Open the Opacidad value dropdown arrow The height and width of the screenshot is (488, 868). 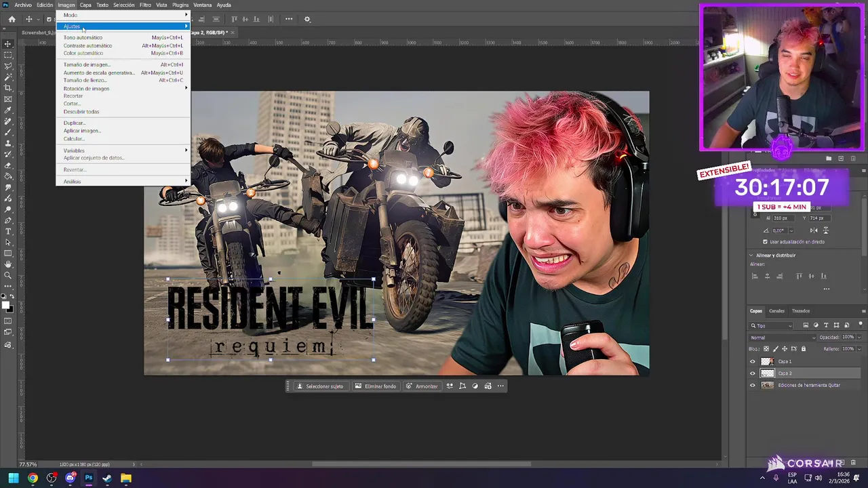click(x=859, y=338)
